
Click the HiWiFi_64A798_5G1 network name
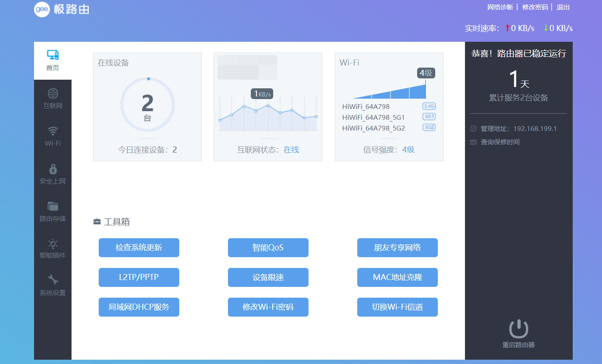(x=374, y=117)
